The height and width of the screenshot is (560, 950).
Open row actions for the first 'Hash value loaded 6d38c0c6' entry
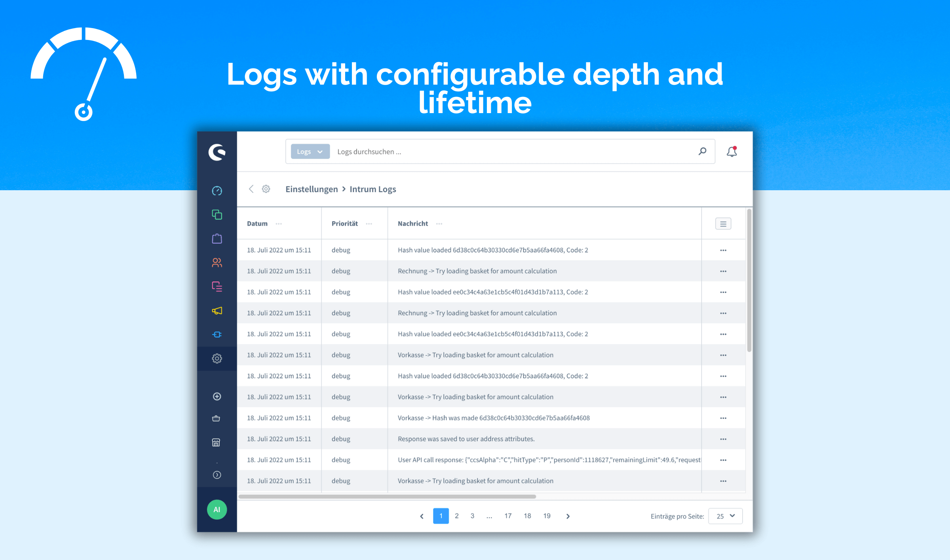pyautogui.click(x=723, y=250)
